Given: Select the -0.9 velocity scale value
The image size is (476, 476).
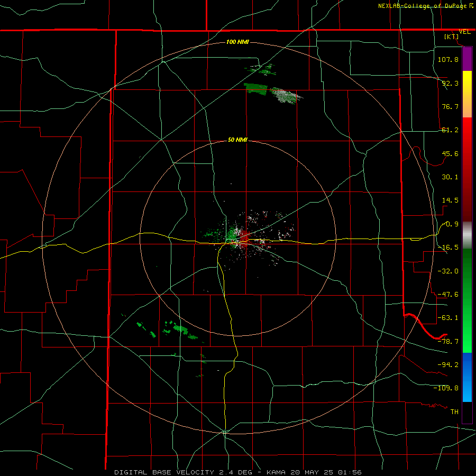Looking at the screenshot, I should click(450, 224).
